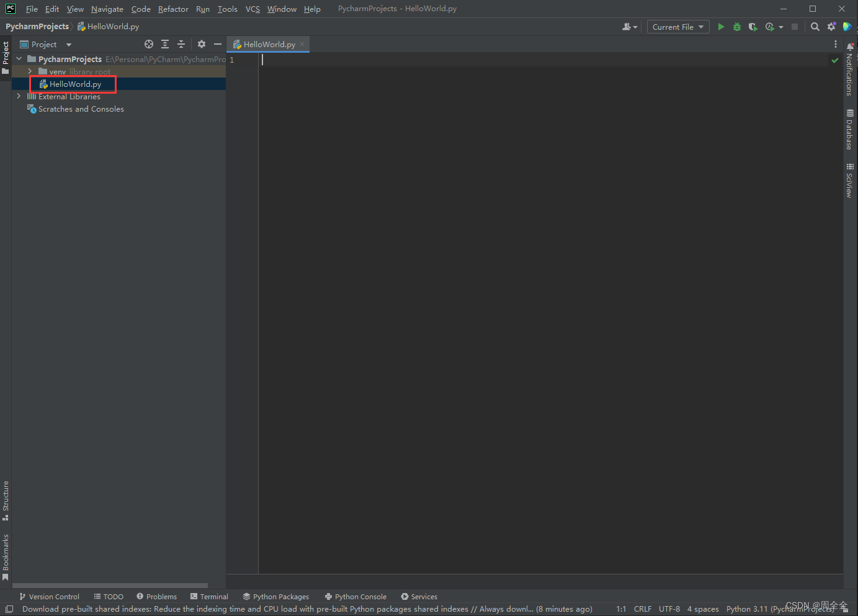Click the 1:1 cursor position indicator
Viewport: 858px width, 616px height.
[621, 609]
